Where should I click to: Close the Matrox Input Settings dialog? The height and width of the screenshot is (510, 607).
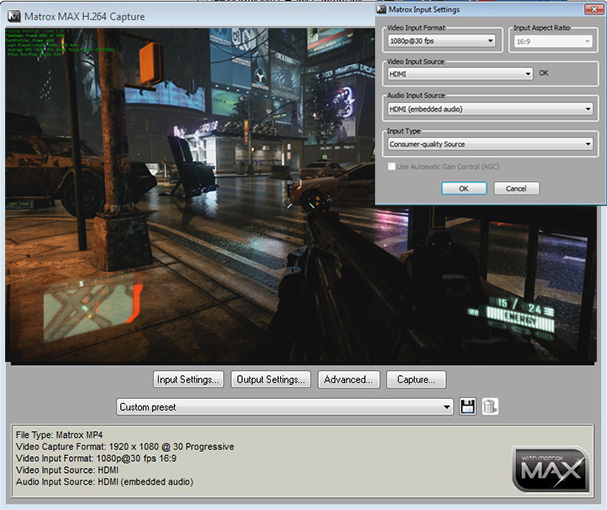coord(594,9)
